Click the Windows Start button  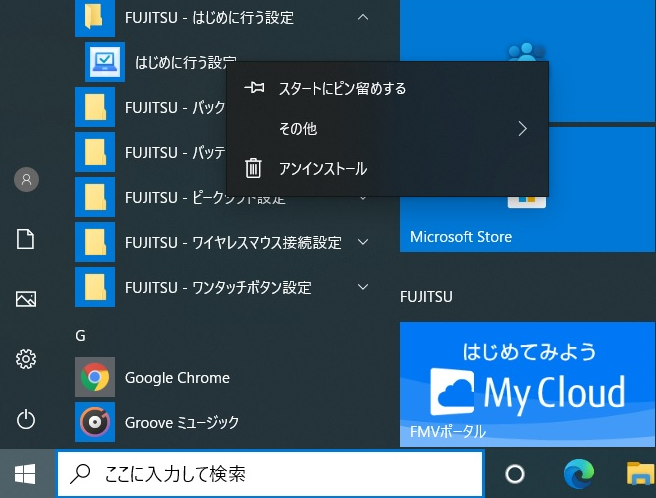tap(25, 474)
